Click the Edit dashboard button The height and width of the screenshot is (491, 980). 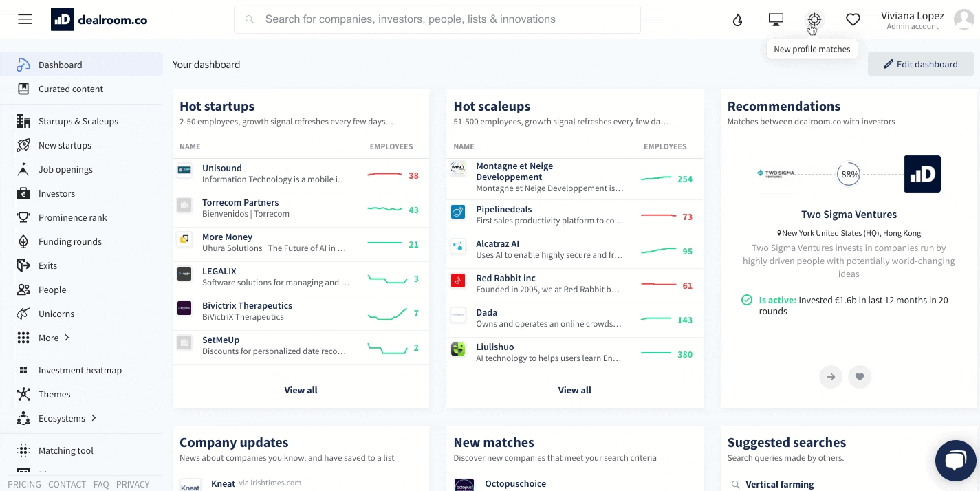tap(921, 64)
